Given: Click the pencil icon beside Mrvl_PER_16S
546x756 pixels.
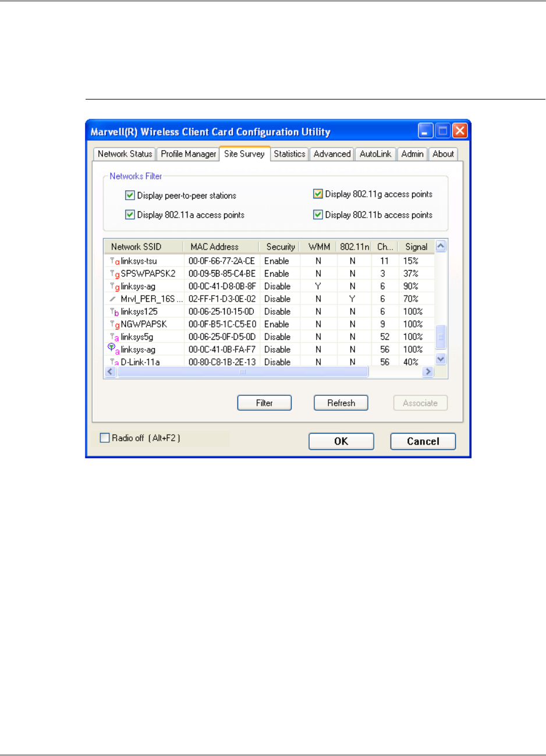Looking at the screenshot, I should pos(113,299).
